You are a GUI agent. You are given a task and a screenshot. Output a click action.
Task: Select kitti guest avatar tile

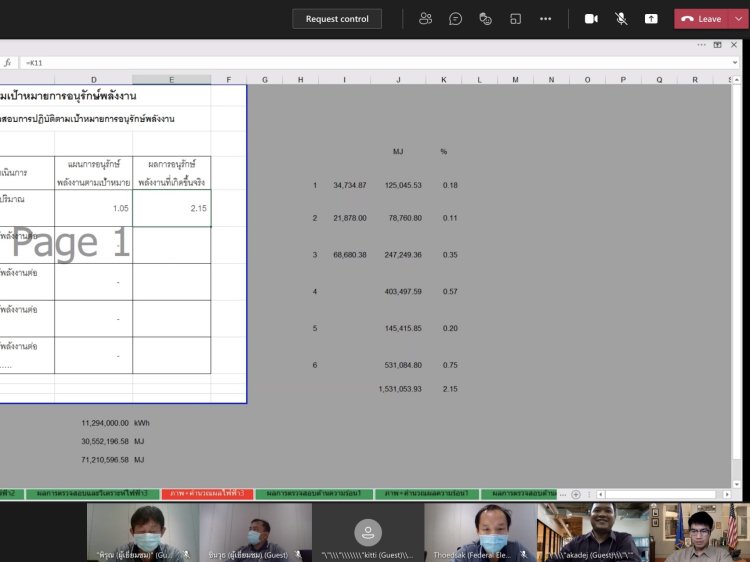pos(368,532)
